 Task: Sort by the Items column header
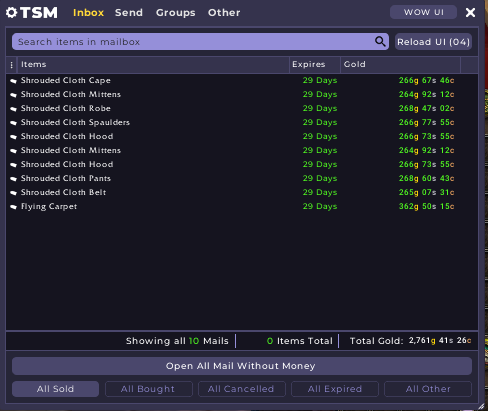coord(153,65)
